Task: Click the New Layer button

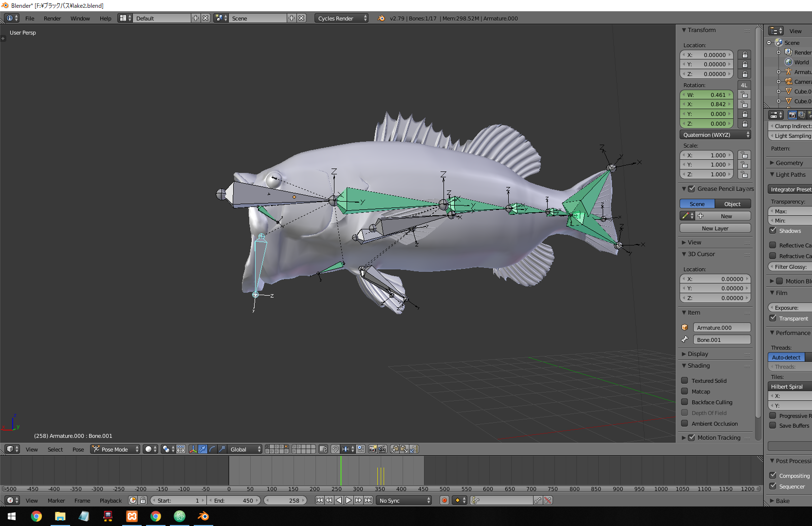Action: (x=715, y=228)
